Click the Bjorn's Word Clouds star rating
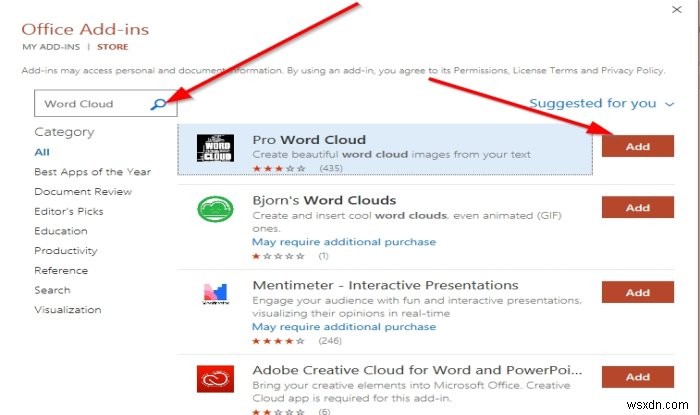Viewport: 700px width, 415px height. [279, 256]
